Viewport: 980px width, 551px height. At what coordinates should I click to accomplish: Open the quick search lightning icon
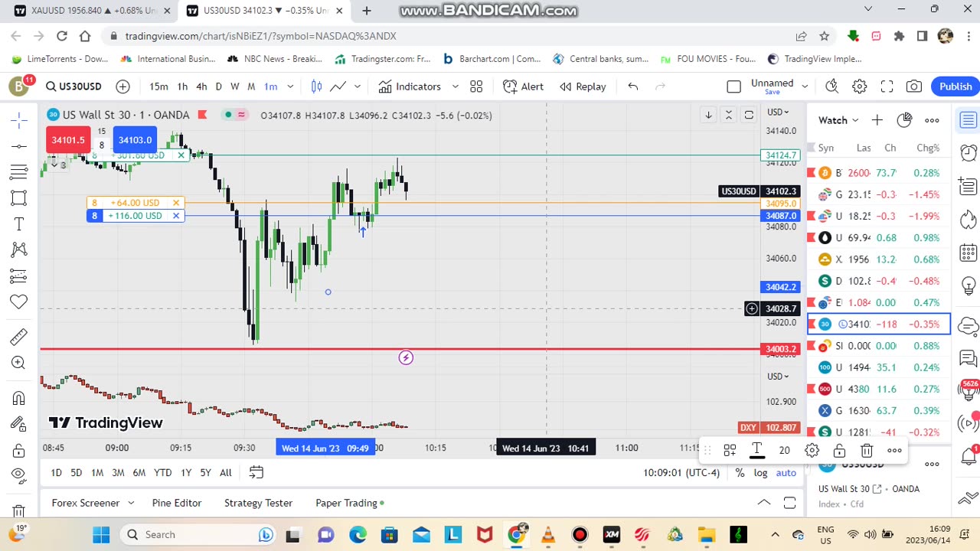[x=832, y=86]
